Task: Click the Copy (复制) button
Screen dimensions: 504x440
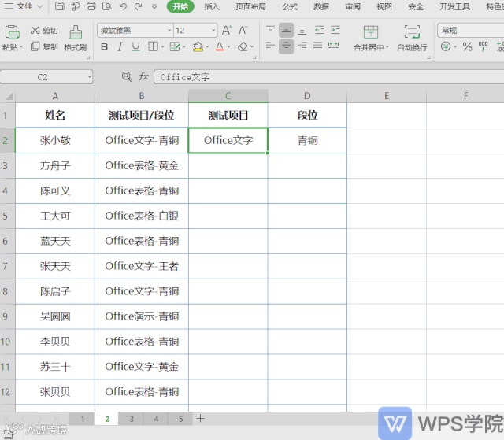Action: (44, 47)
